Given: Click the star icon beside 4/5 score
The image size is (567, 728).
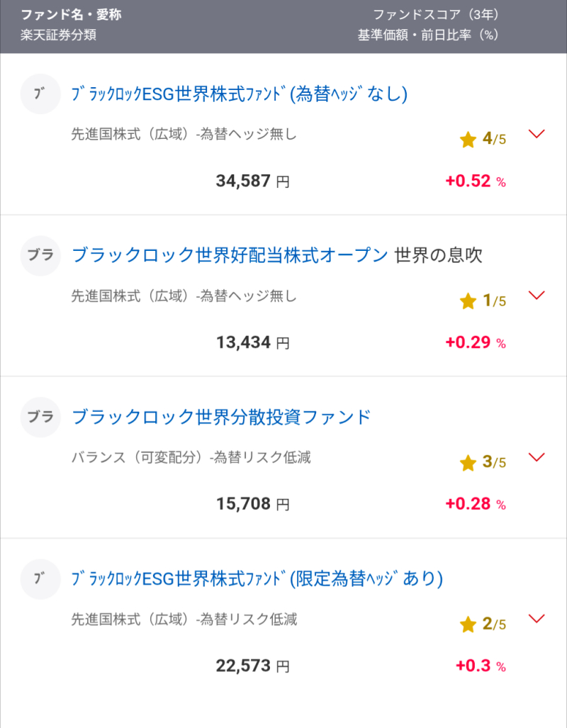Looking at the screenshot, I should 468,139.
